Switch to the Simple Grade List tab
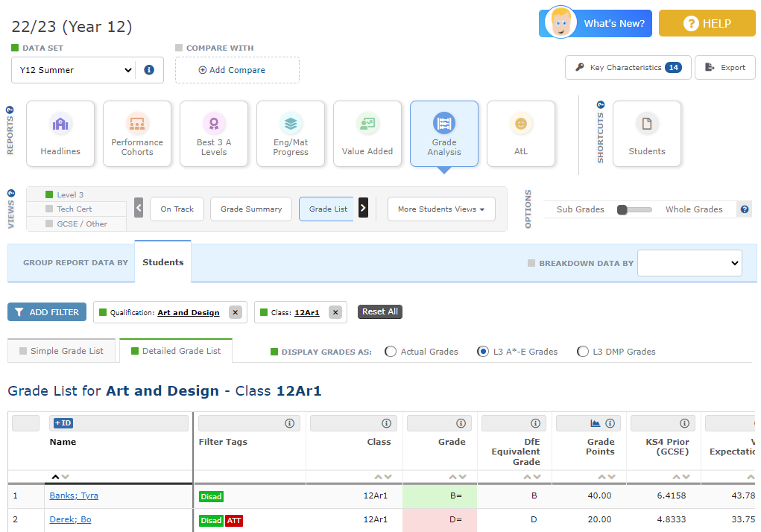The width and height of the screenshot is (761, 532). [x=62, y=351]
